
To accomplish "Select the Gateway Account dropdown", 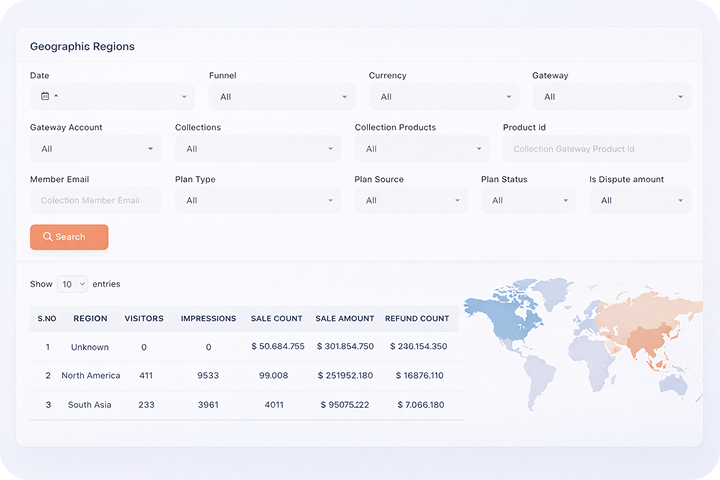I will pyautogui.click(x=95, y=149).
